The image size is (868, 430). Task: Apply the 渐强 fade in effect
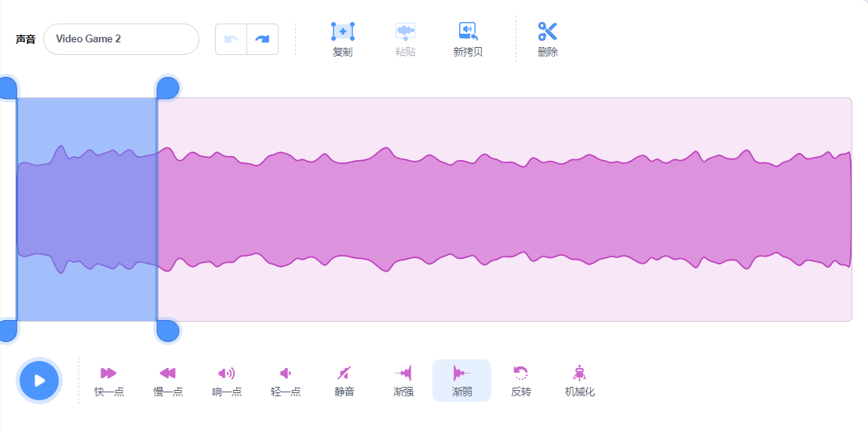(x=403, y=373)
